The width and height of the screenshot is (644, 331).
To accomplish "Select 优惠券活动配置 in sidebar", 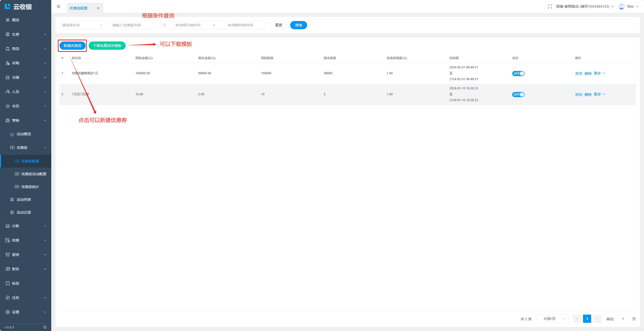I will [34, 174].
